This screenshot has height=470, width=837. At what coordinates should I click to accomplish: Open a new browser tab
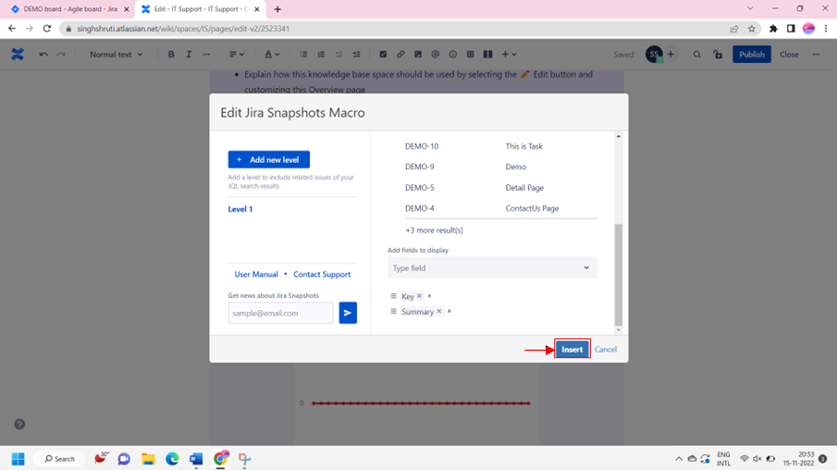tap(278, 9)
